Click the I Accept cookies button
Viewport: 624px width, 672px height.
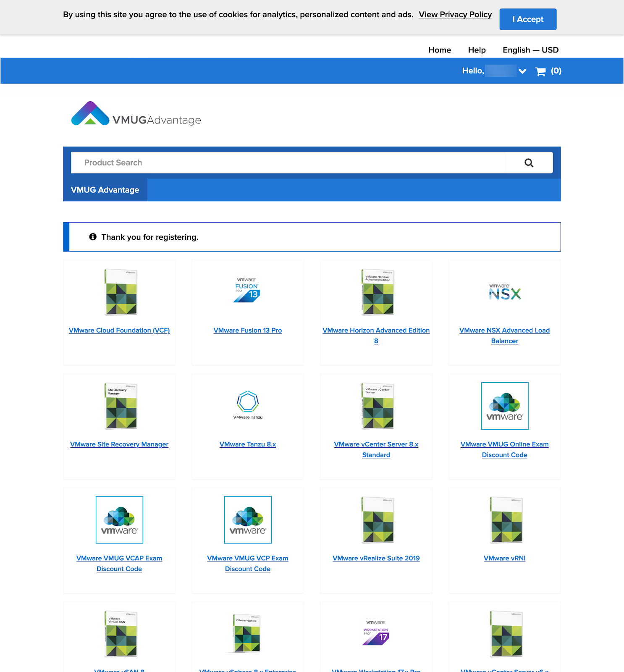point(528,19)
